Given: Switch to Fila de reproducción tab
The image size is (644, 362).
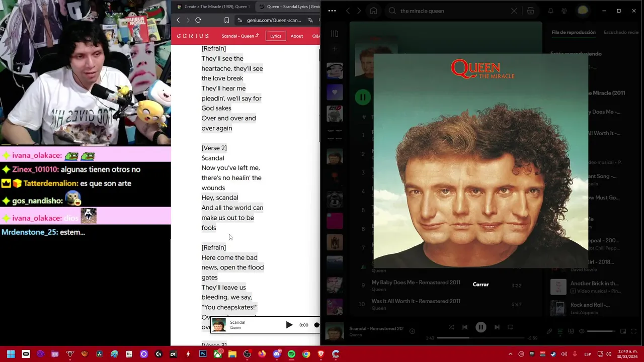Looking at the screenshot, I should [x=574, y=32].
